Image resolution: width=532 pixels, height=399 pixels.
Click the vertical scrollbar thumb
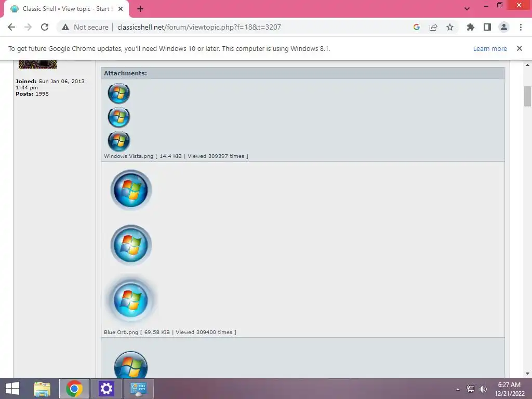pos(527,96)
